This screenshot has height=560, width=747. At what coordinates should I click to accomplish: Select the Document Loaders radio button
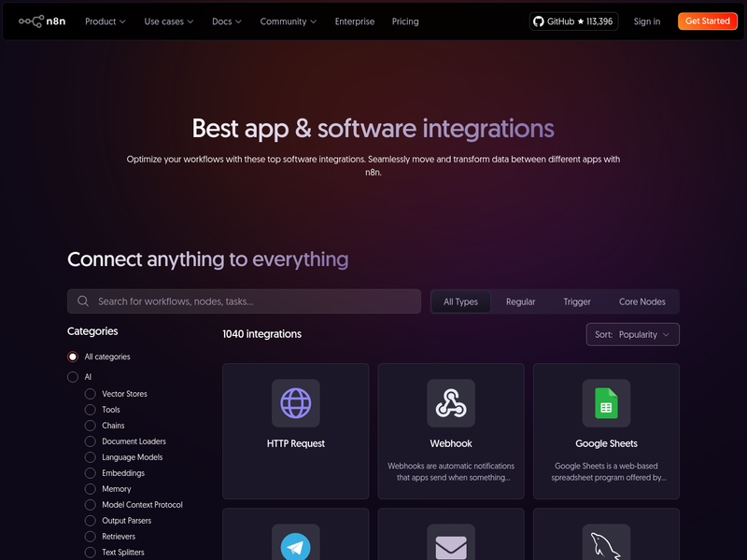click(x=90, y=441)
